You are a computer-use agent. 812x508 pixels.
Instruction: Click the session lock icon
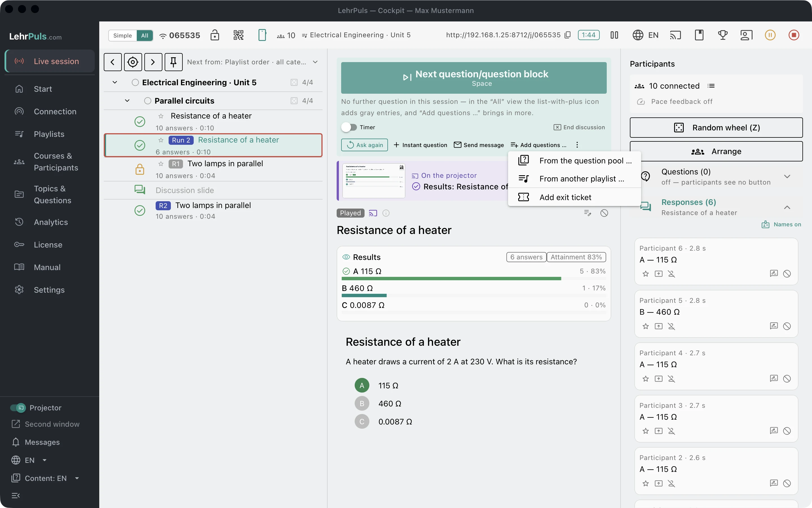click(215, 35)
